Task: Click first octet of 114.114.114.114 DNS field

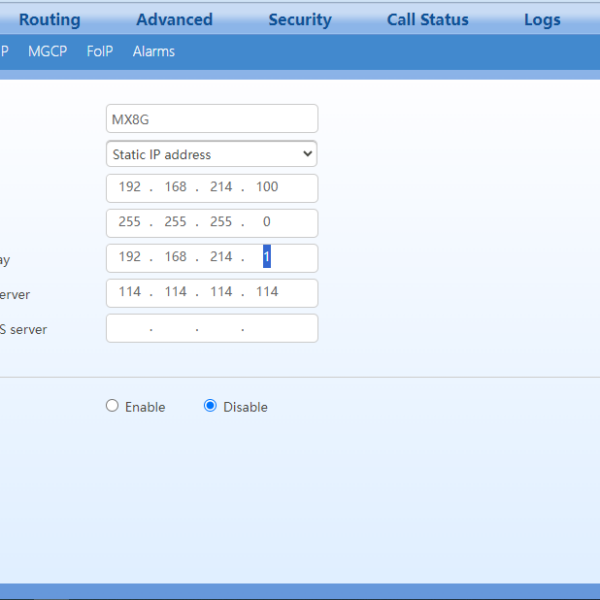Action: coord(130,292)
